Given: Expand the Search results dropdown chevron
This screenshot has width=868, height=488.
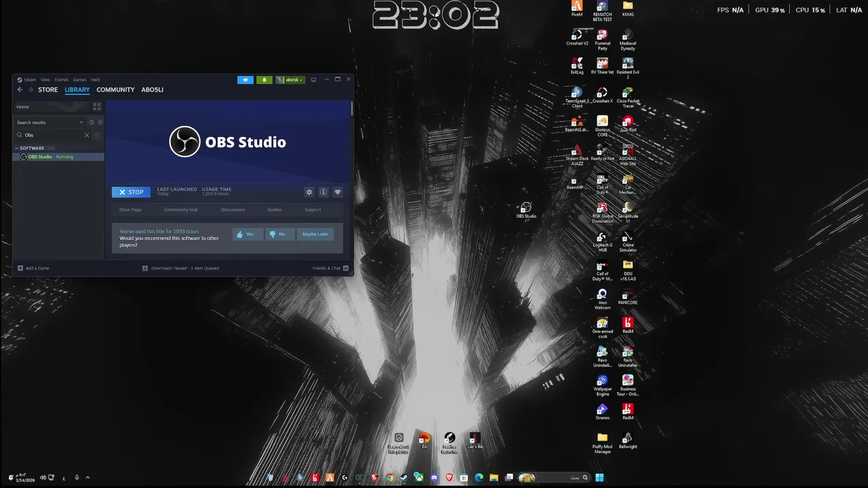Looking at the screenshot, I should 81,123.
